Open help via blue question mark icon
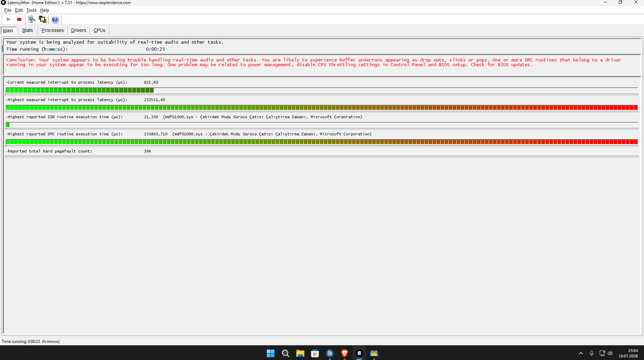Viewport: 644px width, 360px height. click(x=55, y=19)
